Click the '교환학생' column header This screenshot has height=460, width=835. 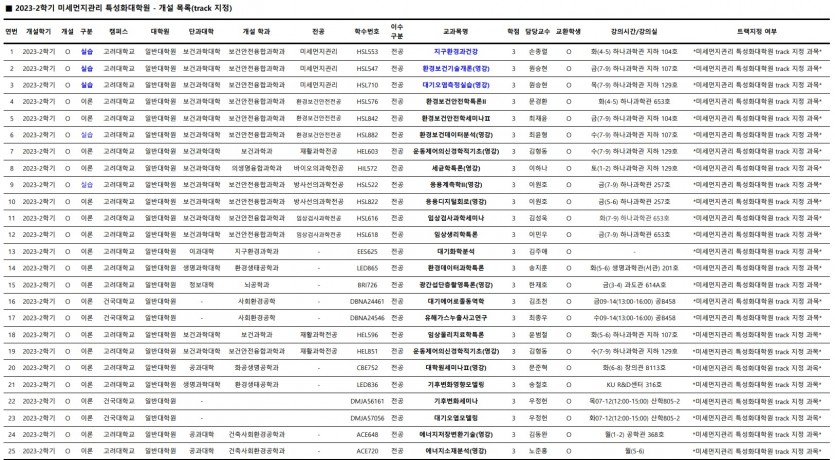(568, 31)
